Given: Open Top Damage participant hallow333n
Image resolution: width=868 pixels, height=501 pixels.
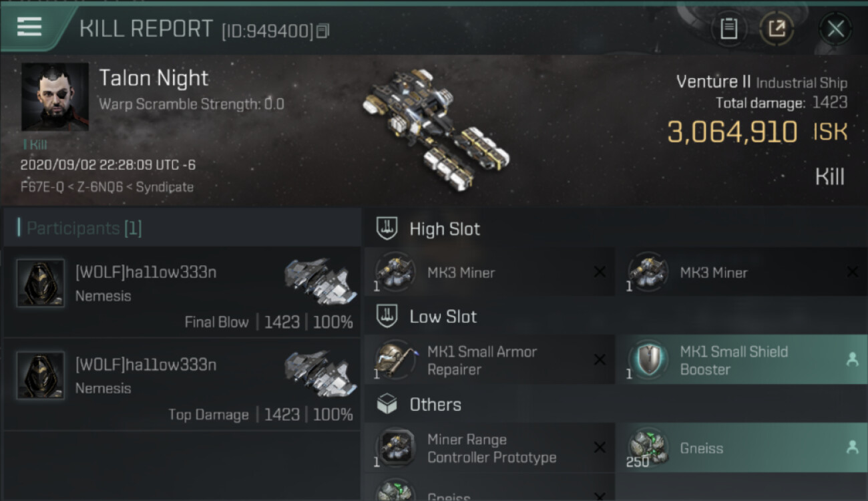Looking at the screenshot, I should 182,385.
